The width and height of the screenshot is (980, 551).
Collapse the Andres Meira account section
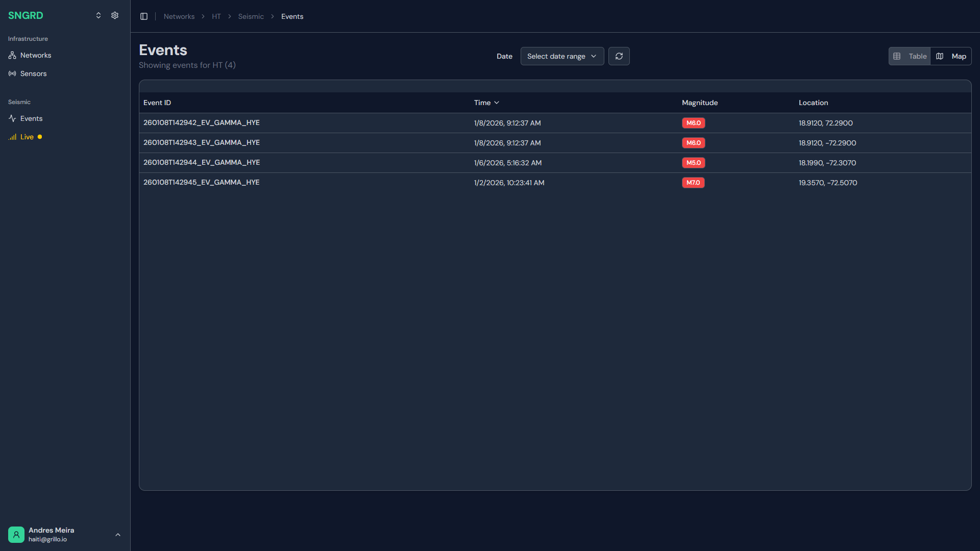tap(118, 535)
